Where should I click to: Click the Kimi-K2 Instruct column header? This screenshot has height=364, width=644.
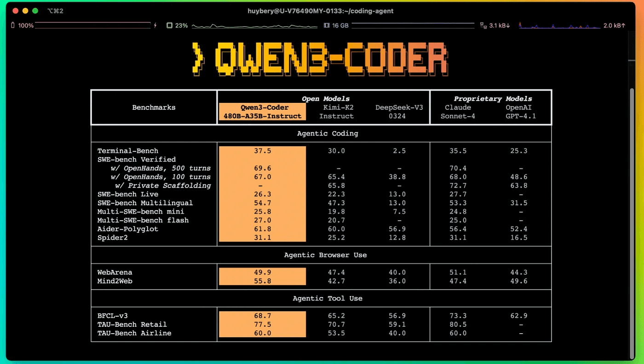click(336, 112)
